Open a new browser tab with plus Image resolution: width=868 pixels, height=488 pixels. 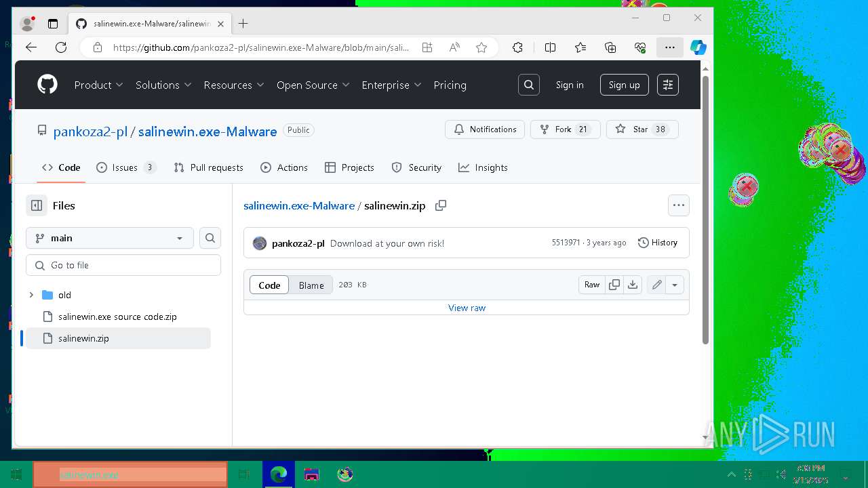point(243,24)
